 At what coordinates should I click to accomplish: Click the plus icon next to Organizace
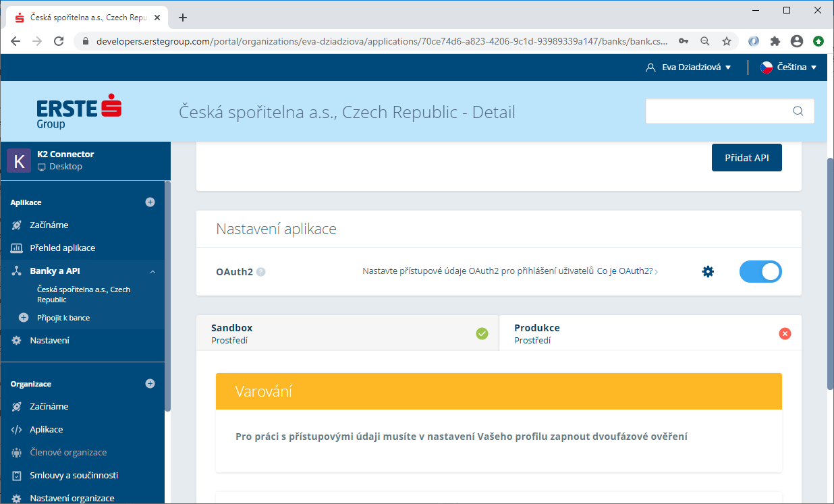point(150,384)
